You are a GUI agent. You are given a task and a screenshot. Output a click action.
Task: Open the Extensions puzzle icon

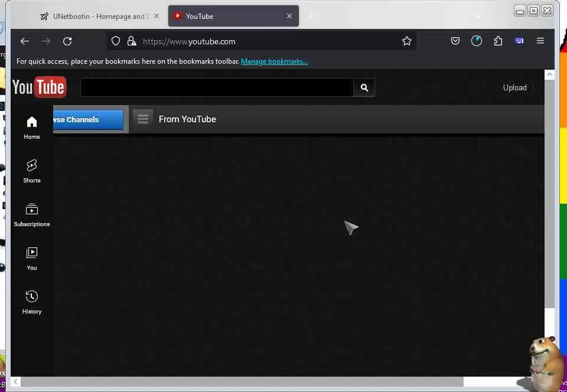[x=498, y=41]
